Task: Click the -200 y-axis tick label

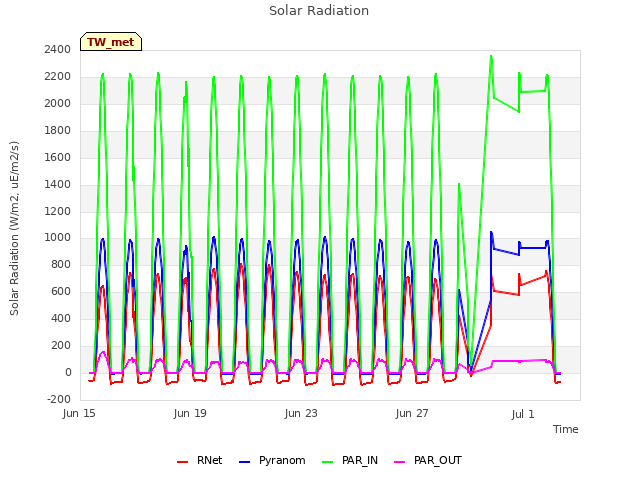Action: 59,400
